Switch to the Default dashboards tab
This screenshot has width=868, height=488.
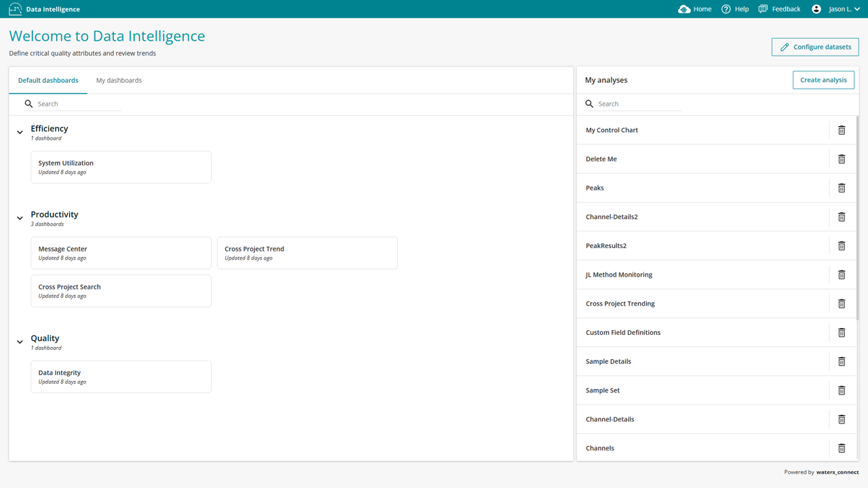click(x=48, y=80)
